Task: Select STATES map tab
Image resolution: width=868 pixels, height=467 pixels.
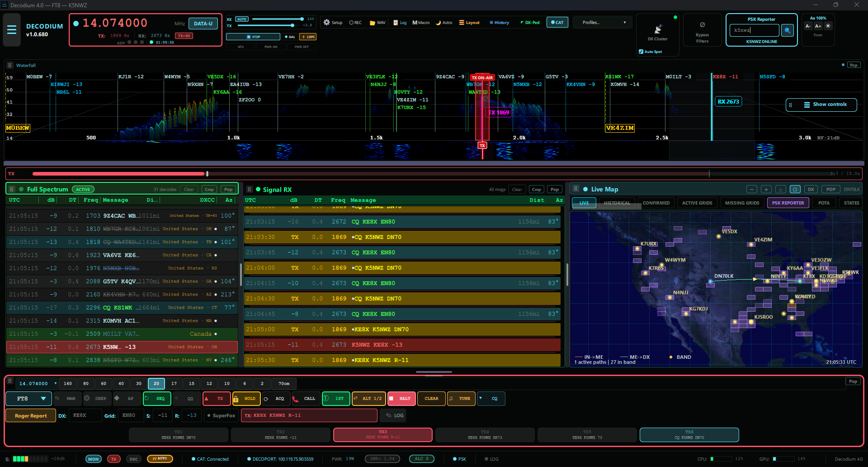Action: coord(851,203)
